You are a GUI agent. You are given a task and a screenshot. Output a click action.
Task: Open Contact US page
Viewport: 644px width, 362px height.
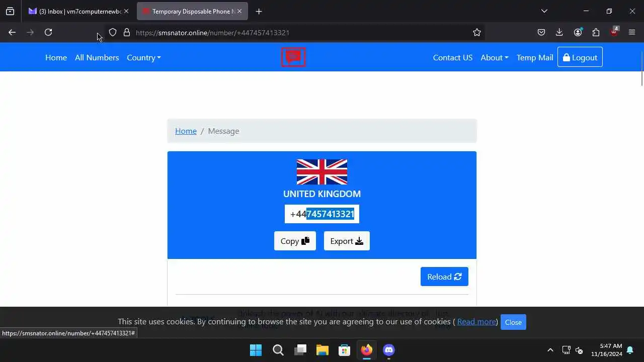tap(453, 57)
